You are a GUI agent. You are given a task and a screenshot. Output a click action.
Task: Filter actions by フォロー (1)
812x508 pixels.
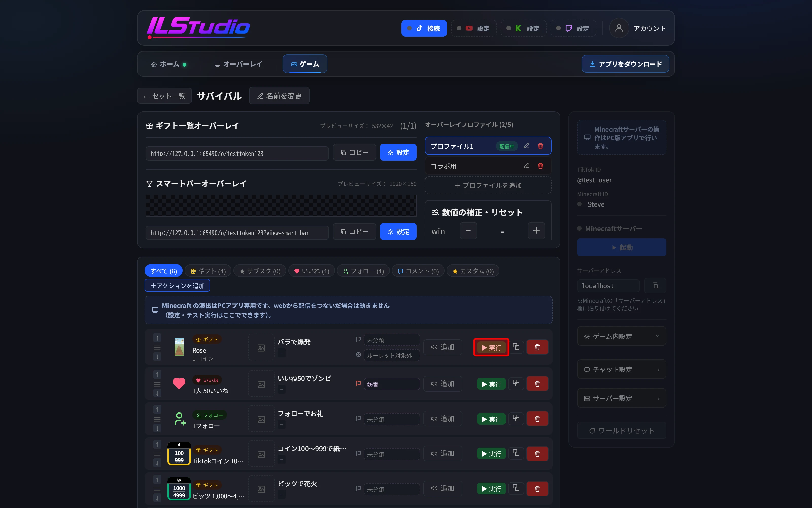coord(363,271)
